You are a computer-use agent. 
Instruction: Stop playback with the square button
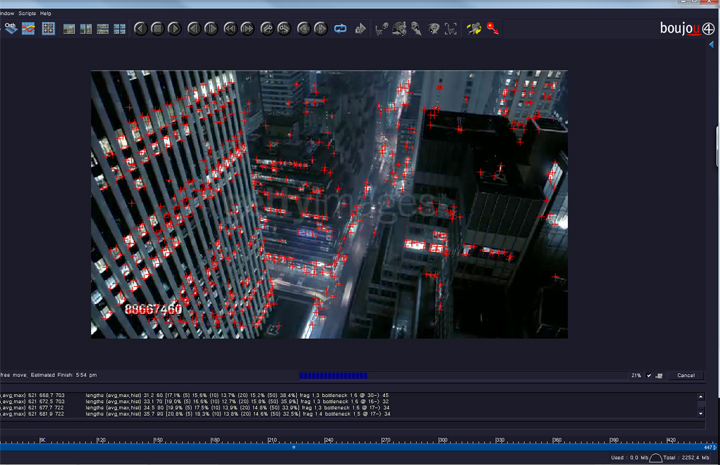point(158,29)
